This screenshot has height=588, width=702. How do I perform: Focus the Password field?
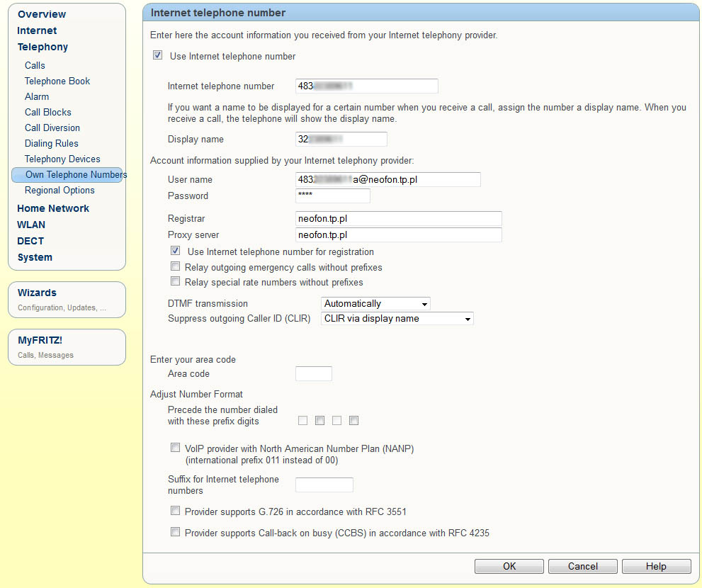click(333, 196)
